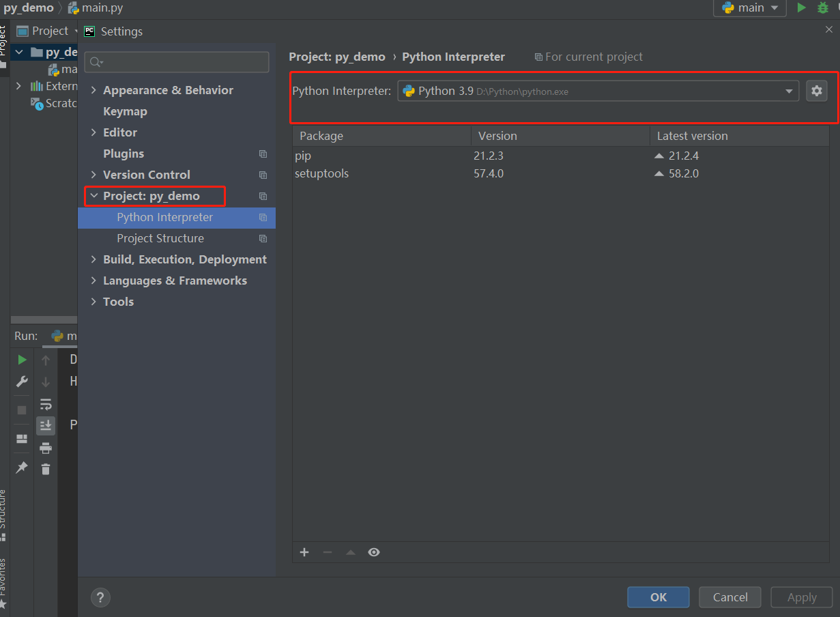Click pip version 21.2.3
The image size is (840, 617).
pos(489,156)
